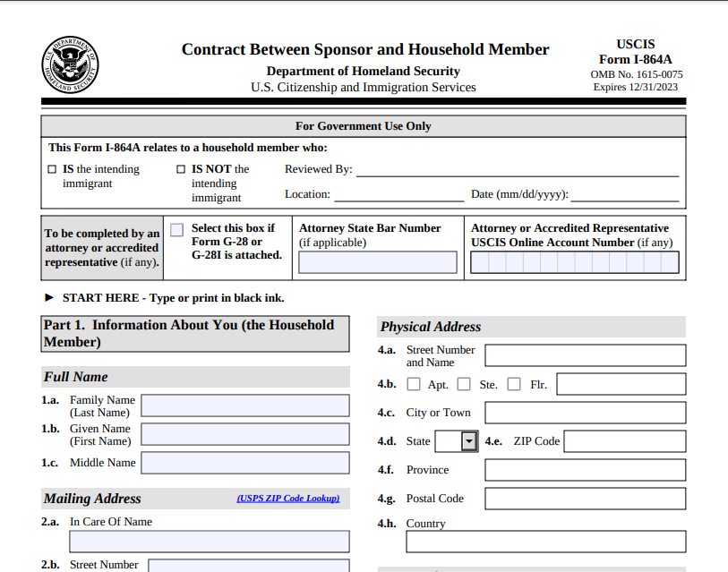Open the State dropdown selector

(467, 441)
